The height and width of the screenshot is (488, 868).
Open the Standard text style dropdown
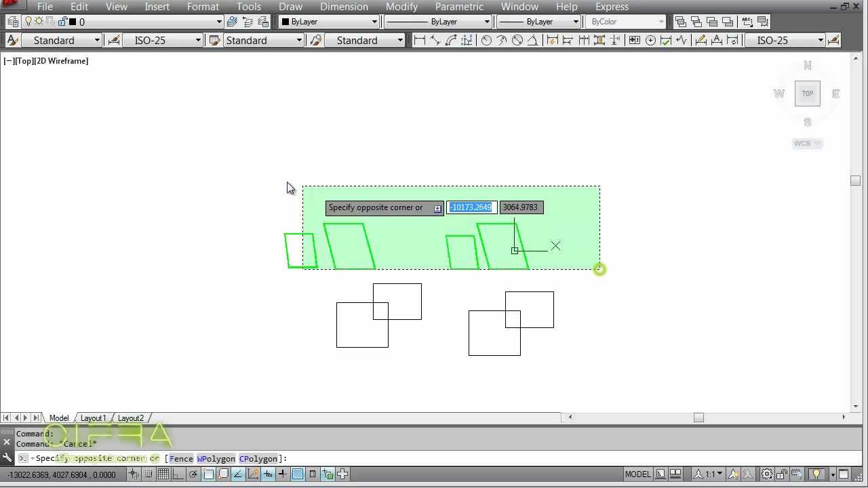(x=62, y=40)
